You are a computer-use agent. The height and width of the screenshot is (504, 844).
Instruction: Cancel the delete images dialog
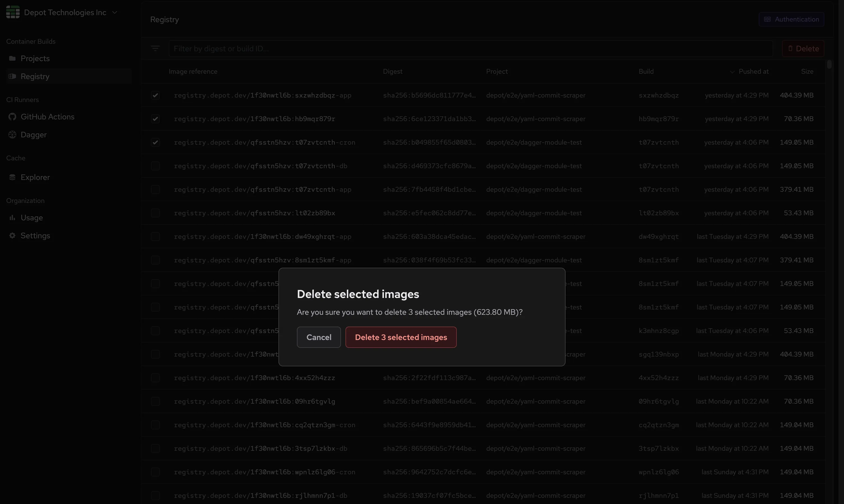(x=318, y=337)
